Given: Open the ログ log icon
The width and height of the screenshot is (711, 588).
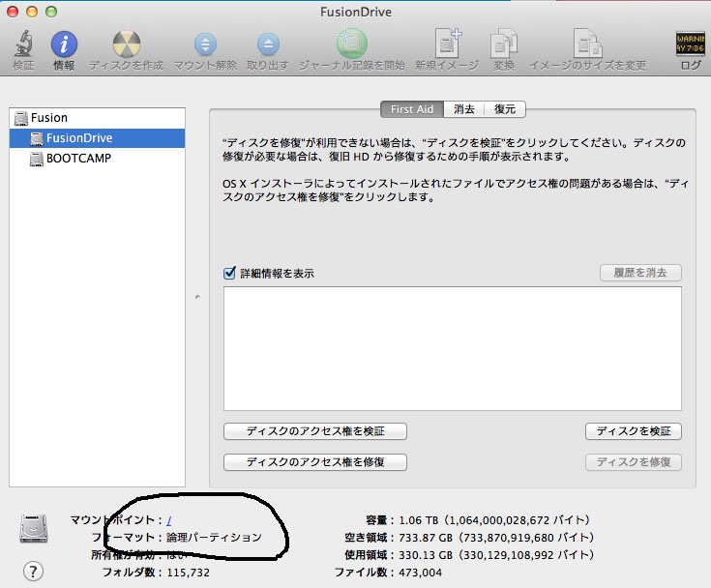Looking at the screenshot, I should pyautogui.click(x=690, y=44).
